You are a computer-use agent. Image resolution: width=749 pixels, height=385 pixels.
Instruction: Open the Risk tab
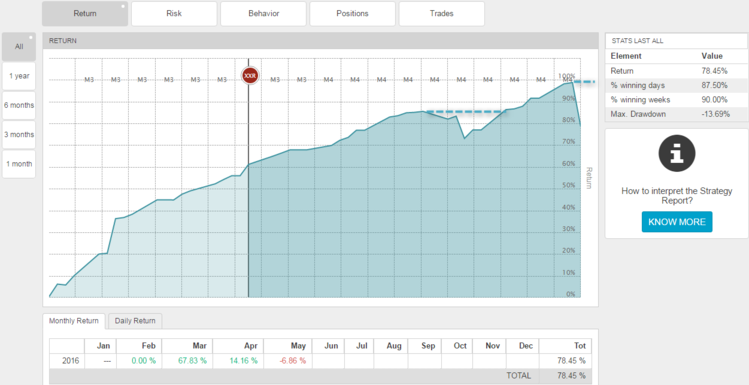click(x=174, y=13)
